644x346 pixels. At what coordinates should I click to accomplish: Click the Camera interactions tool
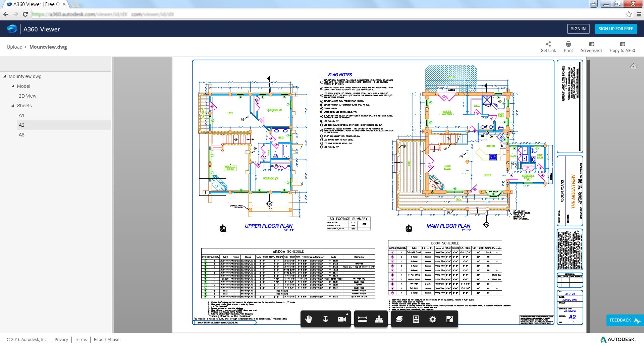pyautogui.click(x=342, y=319)
